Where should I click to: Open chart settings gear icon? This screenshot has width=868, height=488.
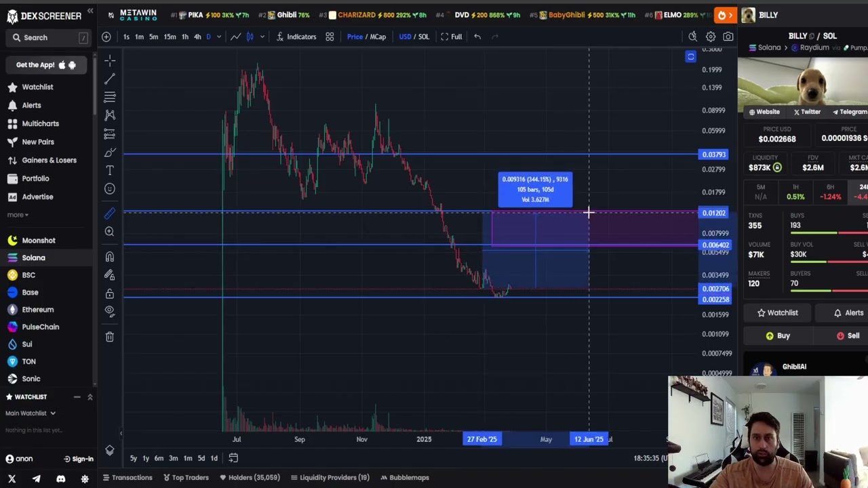pyautogui.click(x=711, y=37)
